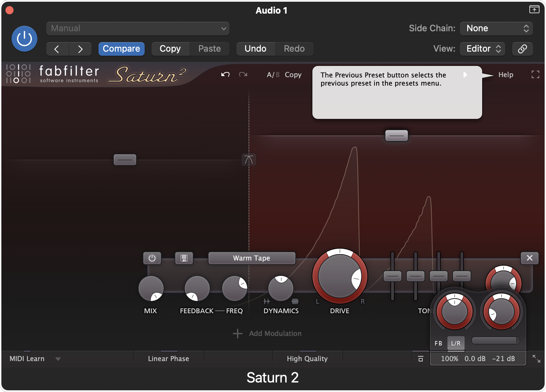Viewport: 546px width, 392px height.
Task: Click the compress icon right of Dynamics
Action: (295, 301)
